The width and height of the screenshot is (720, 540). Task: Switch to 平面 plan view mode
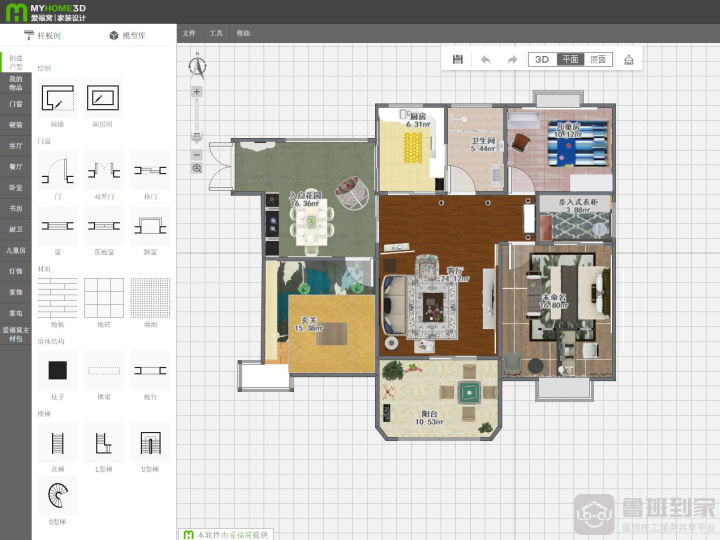click(570, 59)
